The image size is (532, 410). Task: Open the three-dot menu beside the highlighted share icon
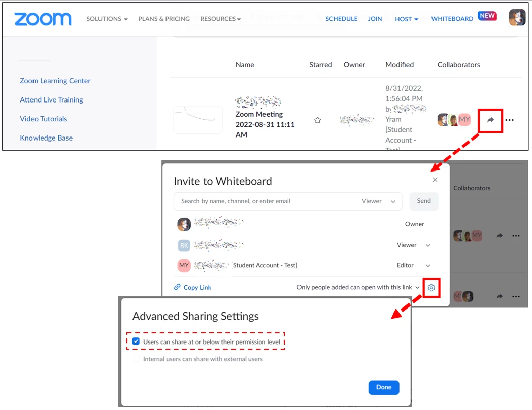pos(509,120)
